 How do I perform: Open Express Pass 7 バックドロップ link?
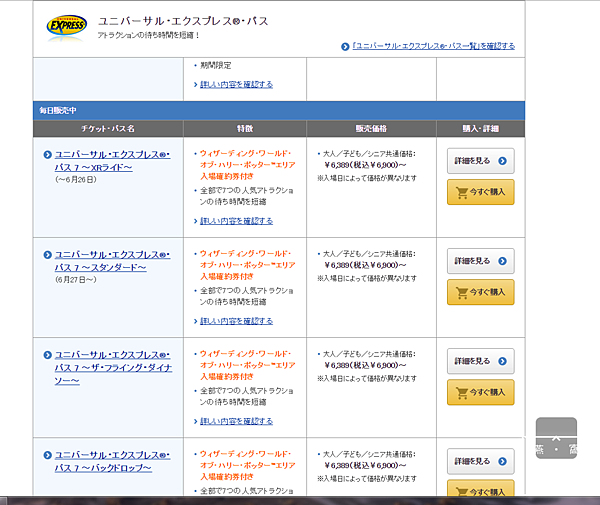click(112, 461)
